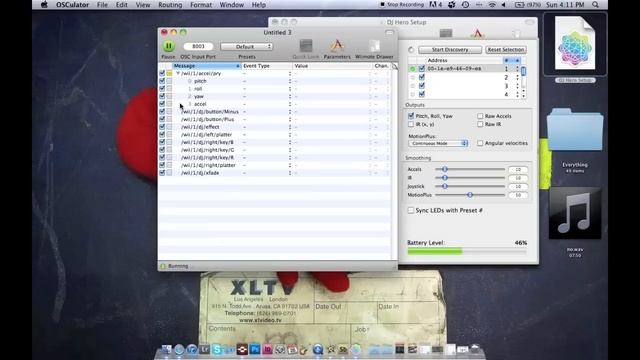Collapse the /wii/1/accel/pry tree row

[178, 73]
